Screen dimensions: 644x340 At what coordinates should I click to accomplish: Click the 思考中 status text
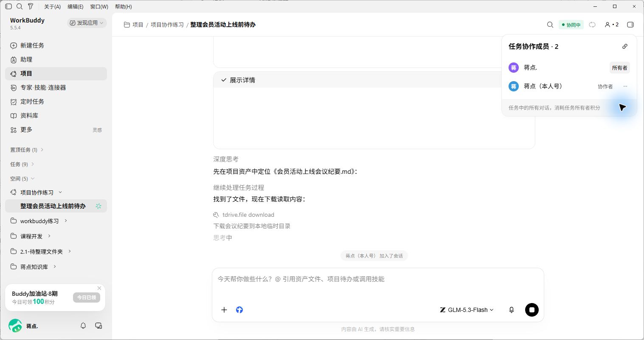point(223,238)
